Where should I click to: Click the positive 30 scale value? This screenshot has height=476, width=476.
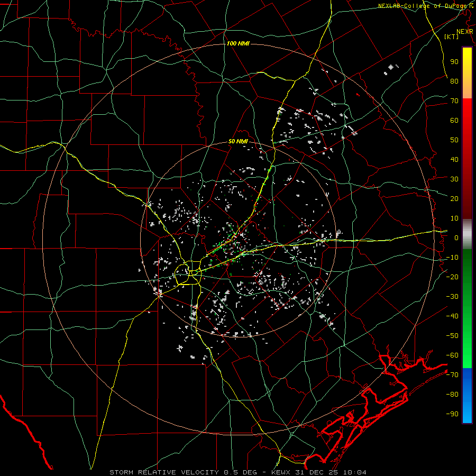[x=454, y=179]
